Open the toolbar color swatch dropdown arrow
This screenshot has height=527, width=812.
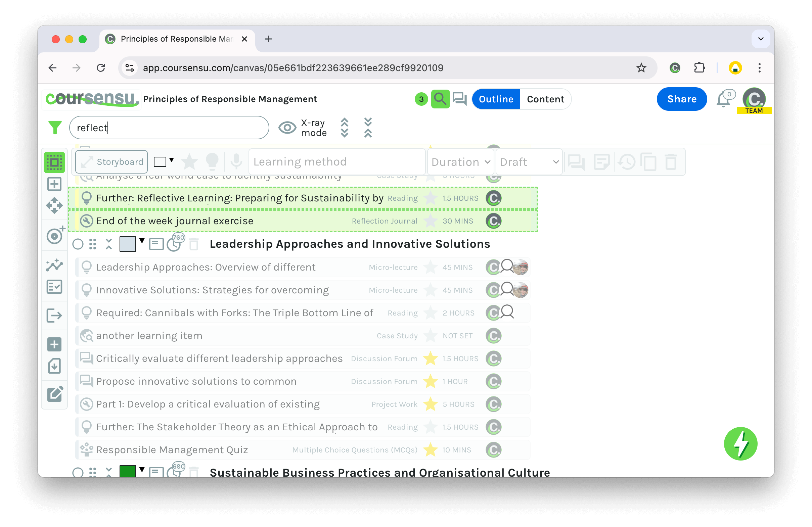click(172, 160)
